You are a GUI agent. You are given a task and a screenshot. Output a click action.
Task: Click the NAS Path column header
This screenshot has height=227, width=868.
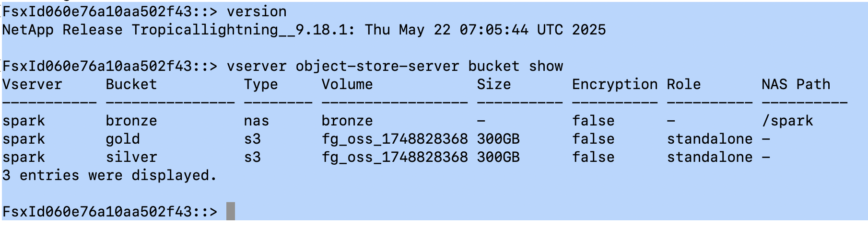coord(796,84)
